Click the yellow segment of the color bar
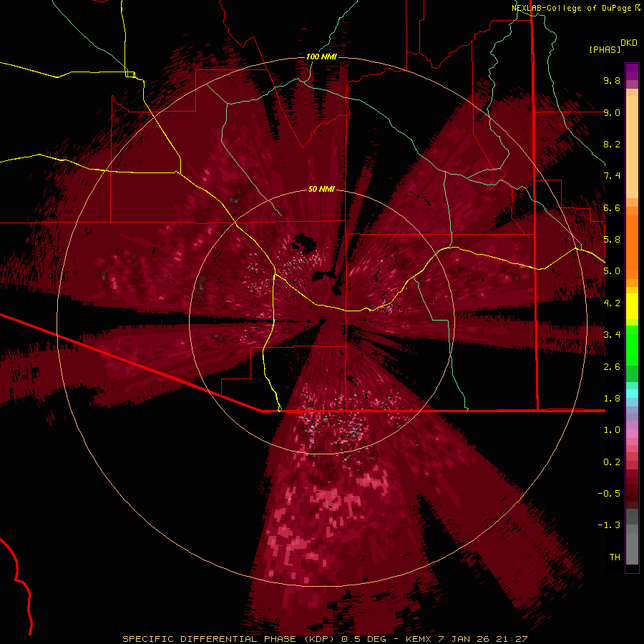The height and width of the screenshot is (644, 644). click(632, 306)
